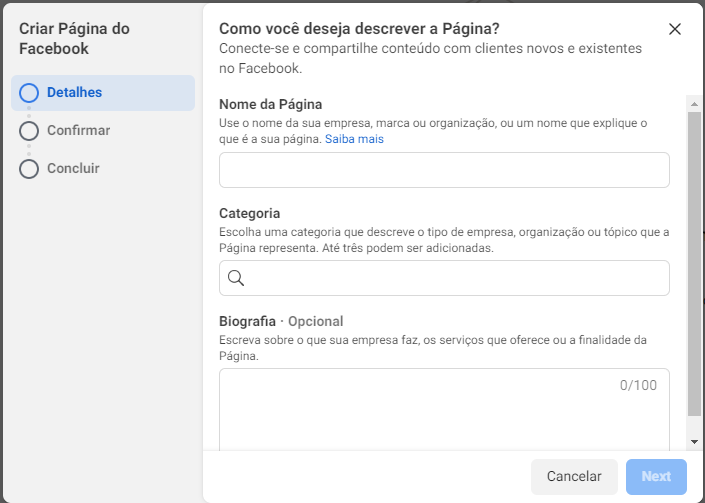Click the Criar Página do Facebook heading
This screenshot has width=705, height=503.
pyautogui.click(x=75, y=39)
